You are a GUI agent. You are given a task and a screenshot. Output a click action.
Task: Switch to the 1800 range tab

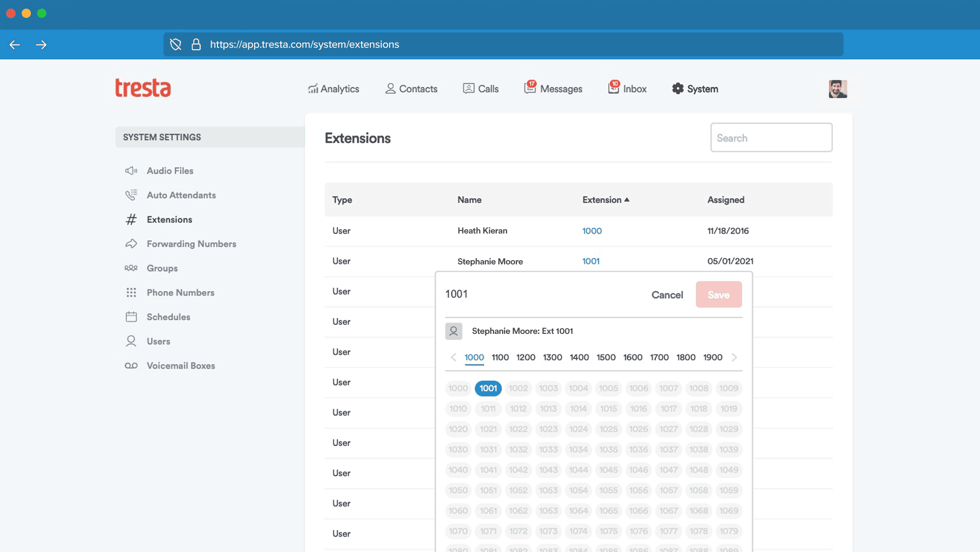[x=686, y=358]
